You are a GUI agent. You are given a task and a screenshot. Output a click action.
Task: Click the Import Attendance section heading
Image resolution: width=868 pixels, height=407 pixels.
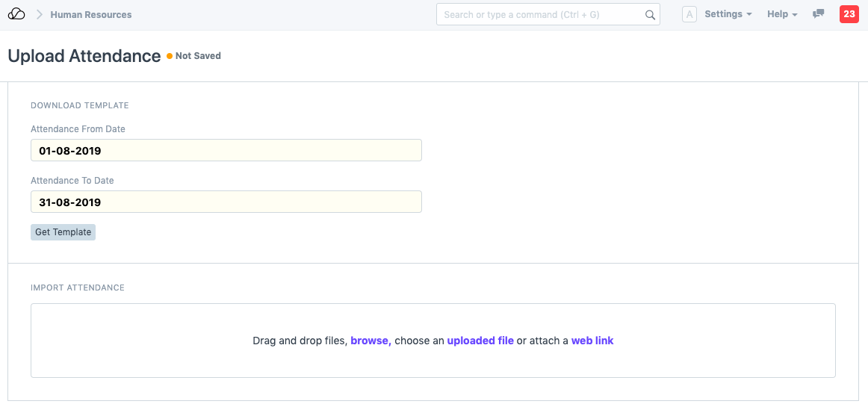(x=78, y=288)
